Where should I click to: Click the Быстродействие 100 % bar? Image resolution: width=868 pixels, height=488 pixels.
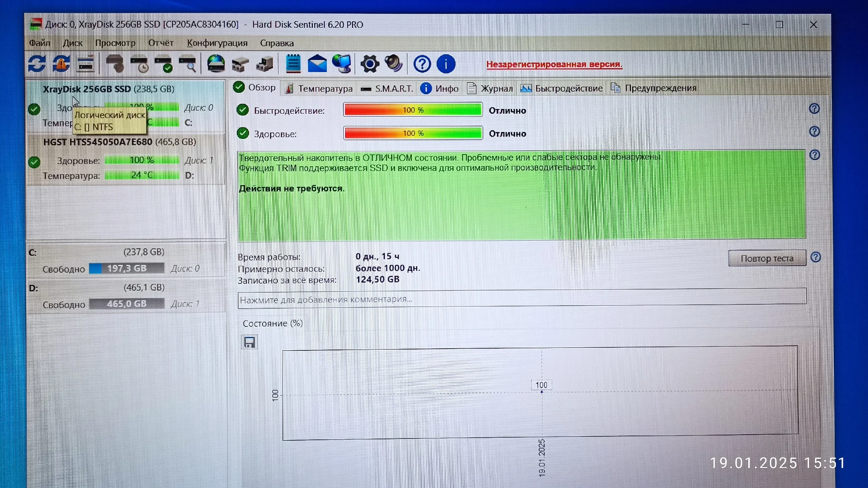click(413, 110)
